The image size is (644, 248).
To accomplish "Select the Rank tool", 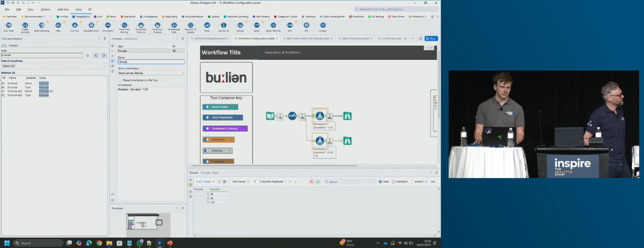I will [207, 27].
